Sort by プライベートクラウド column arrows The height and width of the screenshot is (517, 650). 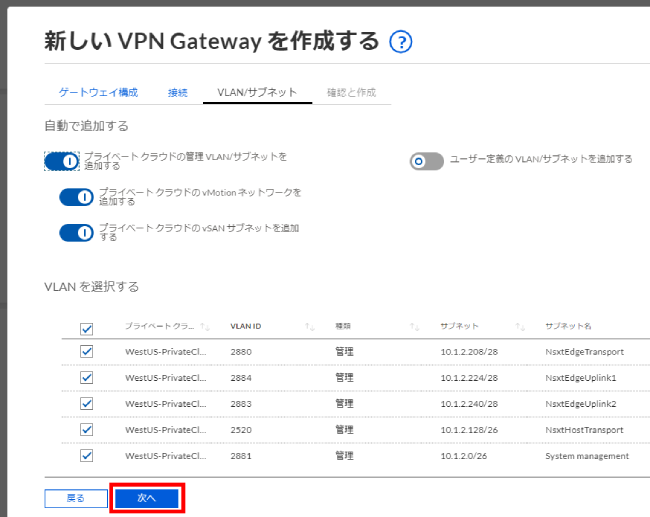click(205, 327)
